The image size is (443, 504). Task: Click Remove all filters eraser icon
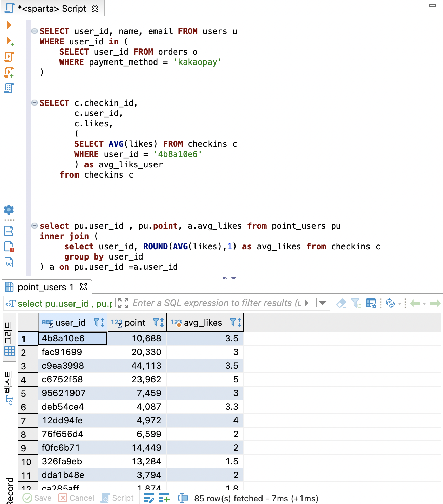coord(341,303)
